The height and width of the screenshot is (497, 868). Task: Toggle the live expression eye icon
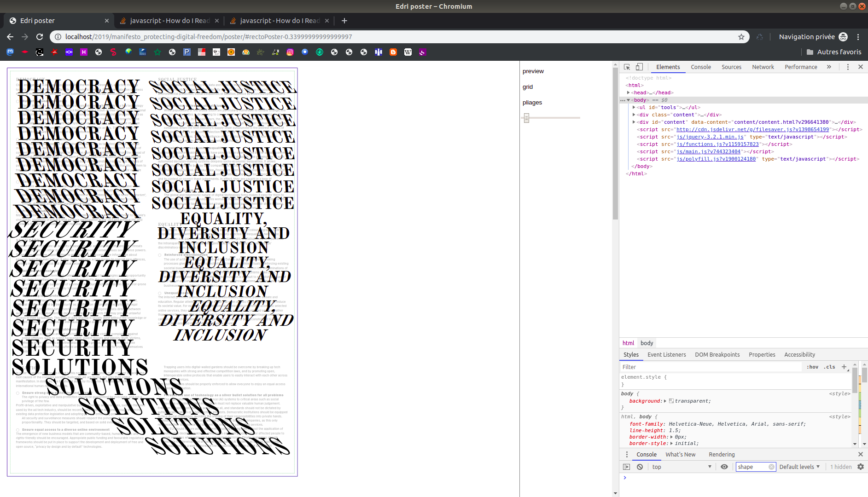click(x=724, y=467)
